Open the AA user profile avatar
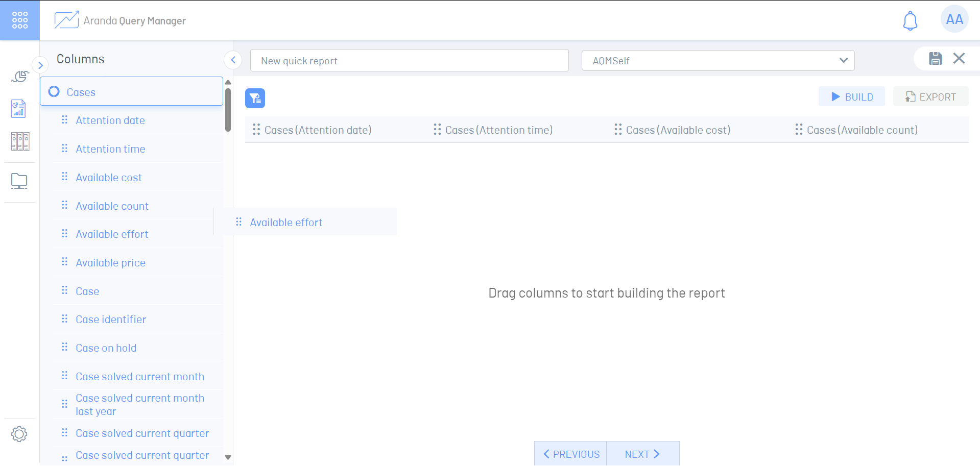980x467 pixels. 954,19
